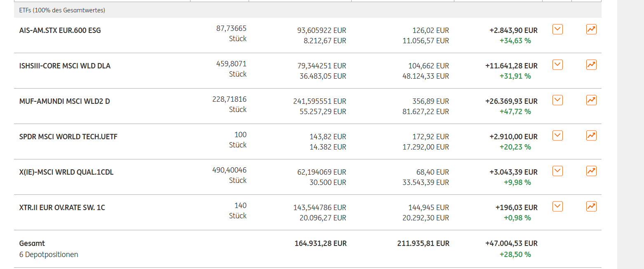
Task: Show chart for MUF-AMUNDI MSCI WLD2 D
Action: coord(591,100)
